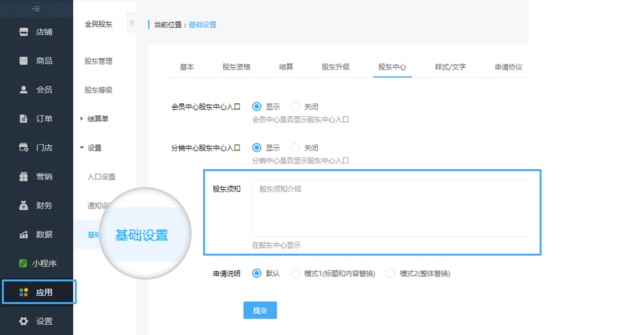This screenshot has height=335, width=644.
Task: Select 关闭 for 会员中心股东中心入口
Action: 295,107
